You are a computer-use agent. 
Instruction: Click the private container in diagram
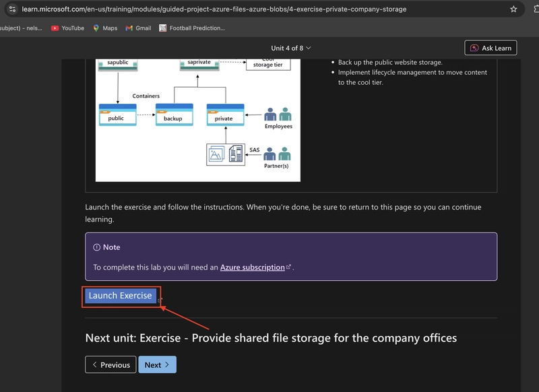tap(225, 115)
